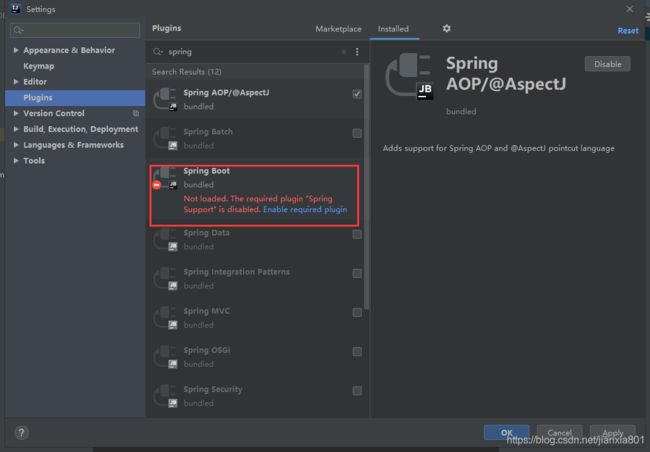Focus the settings search field
Image resolution: width=650 pixels, height=452 pixels.
(75, 30)
